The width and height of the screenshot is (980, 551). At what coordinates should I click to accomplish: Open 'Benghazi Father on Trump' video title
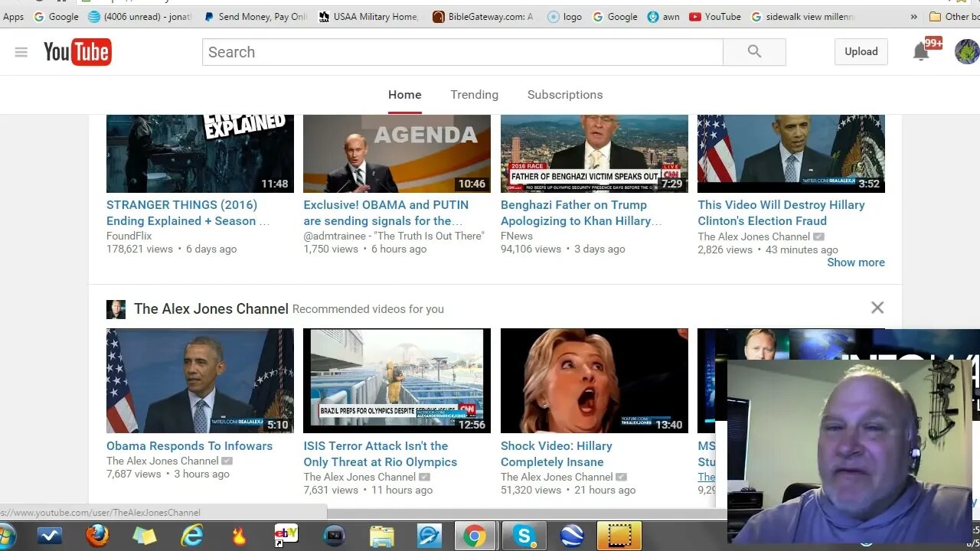tap(580, 213)
